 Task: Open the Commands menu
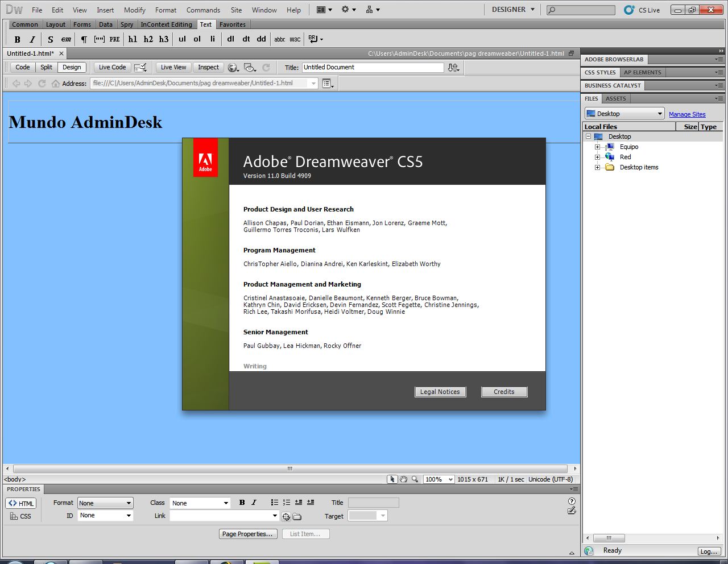coord(203,10)
